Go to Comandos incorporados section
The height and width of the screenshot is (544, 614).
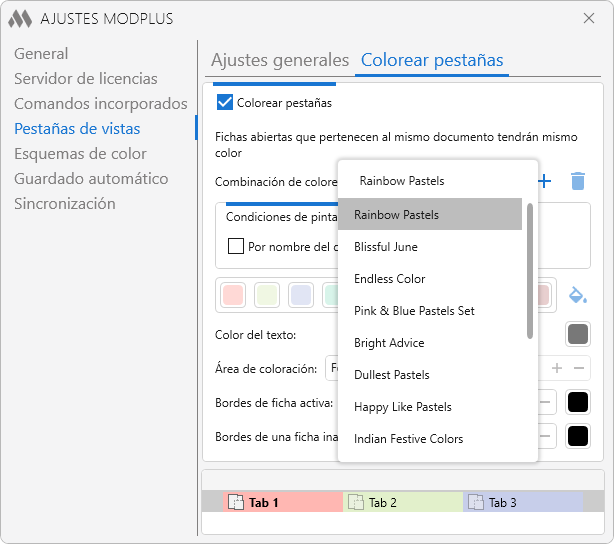point(101,104)
